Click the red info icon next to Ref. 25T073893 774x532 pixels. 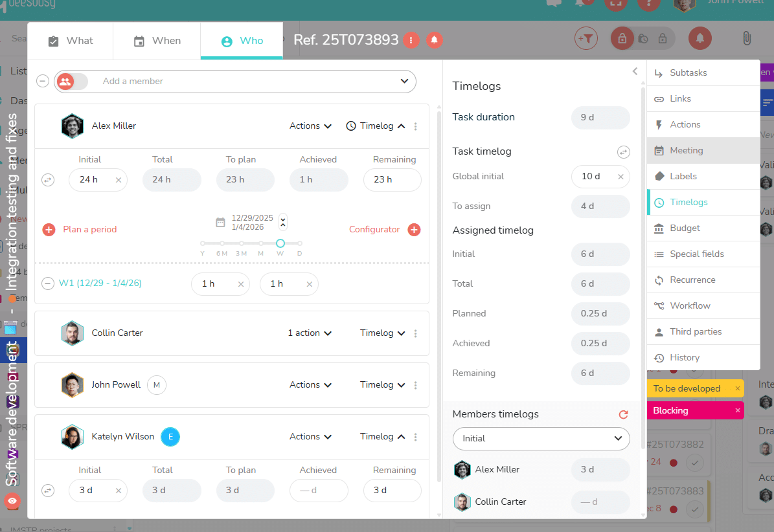(x=411, y=39)
